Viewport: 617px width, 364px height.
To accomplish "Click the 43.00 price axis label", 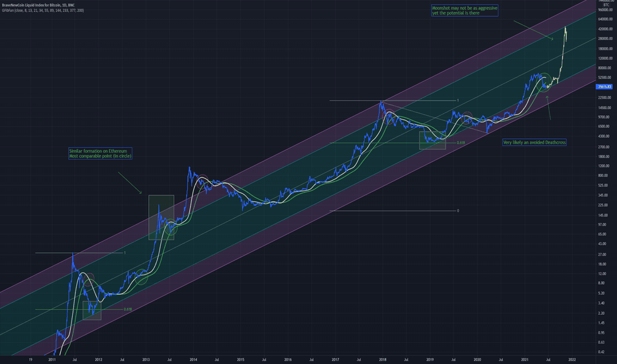I will click(602, 244).
